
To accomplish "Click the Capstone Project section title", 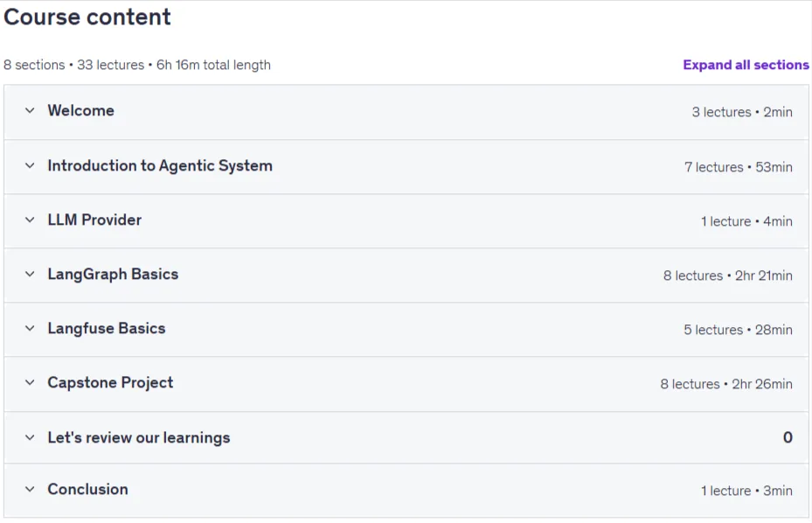I will (x=110, y=383).
